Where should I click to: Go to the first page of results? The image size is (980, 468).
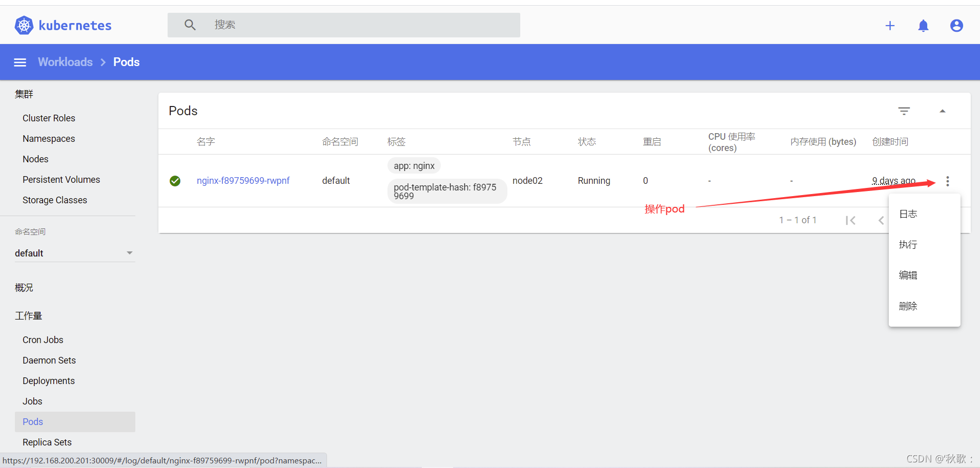click(x=851, y=220)
